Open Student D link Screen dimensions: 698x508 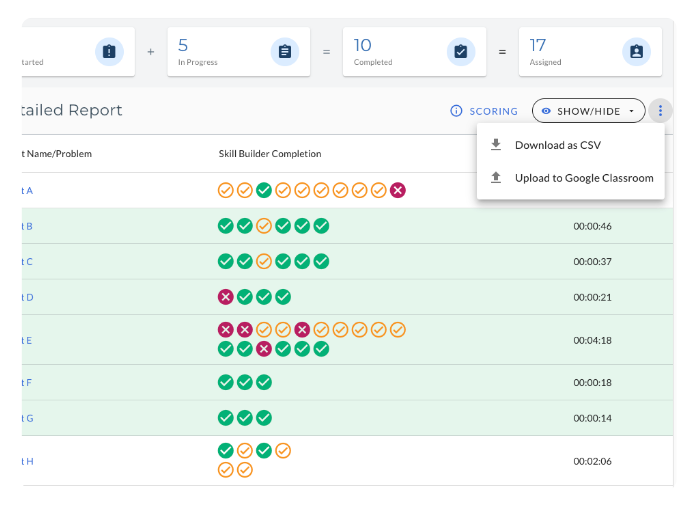[27, 297]
